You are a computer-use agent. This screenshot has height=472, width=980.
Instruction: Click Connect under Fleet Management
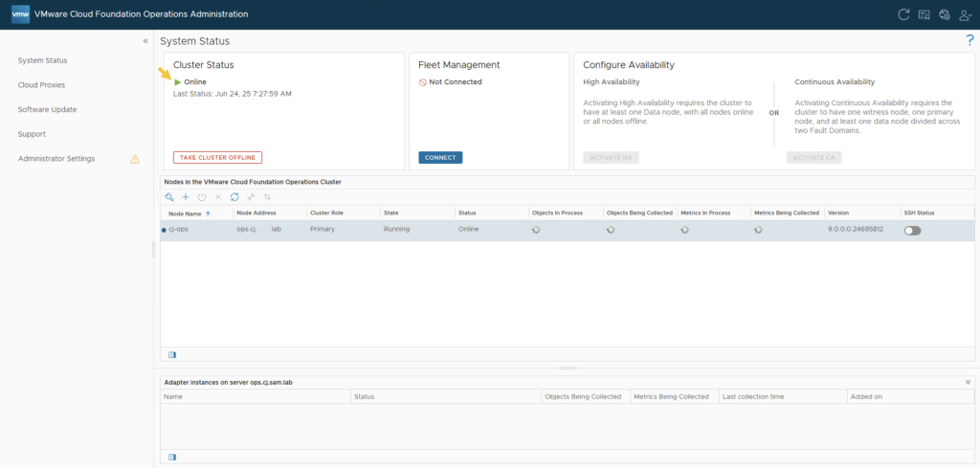440,157
